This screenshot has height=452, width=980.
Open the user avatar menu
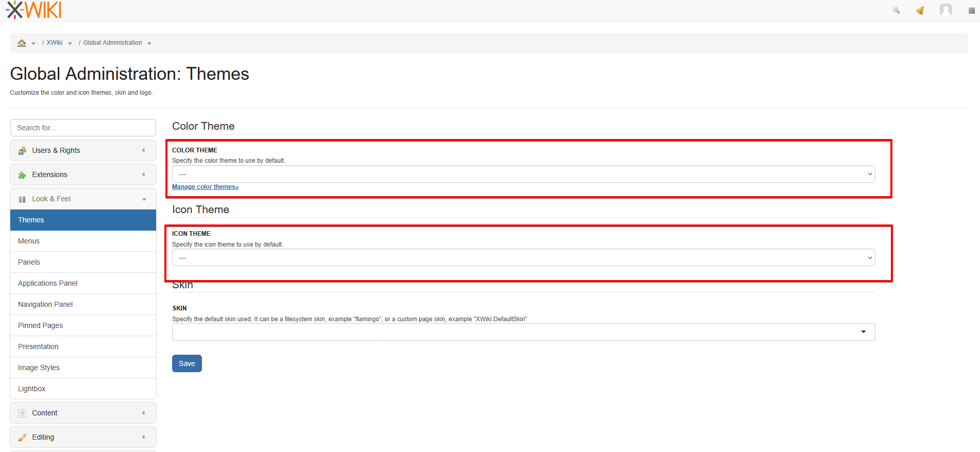[946, 10]
